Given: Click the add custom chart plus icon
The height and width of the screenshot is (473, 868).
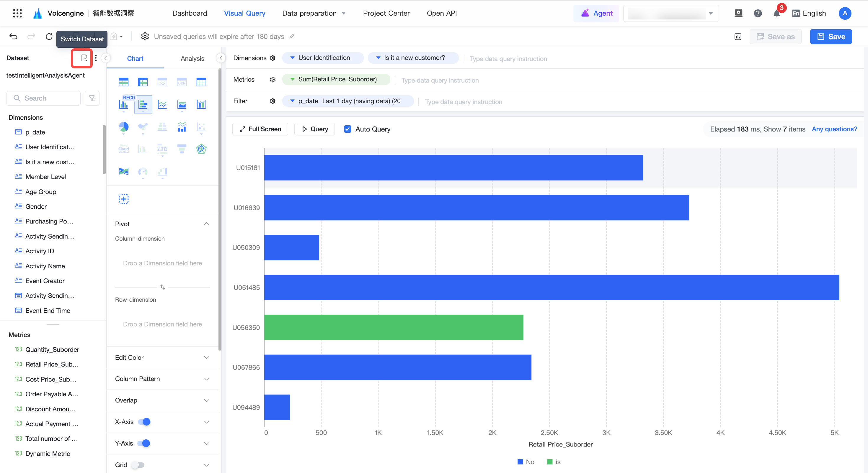Looking at the screenshot, I should [x=123, y=199].
